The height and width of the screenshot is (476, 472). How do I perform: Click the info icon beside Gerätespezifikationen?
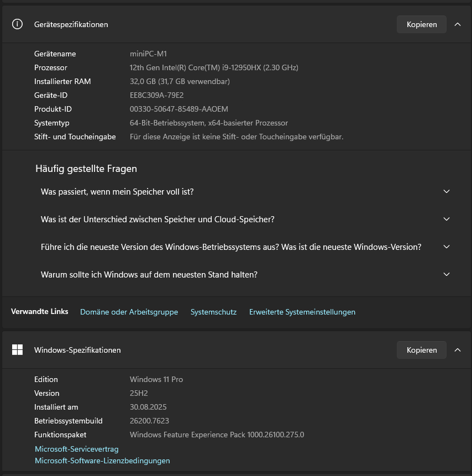coord(18,24)
